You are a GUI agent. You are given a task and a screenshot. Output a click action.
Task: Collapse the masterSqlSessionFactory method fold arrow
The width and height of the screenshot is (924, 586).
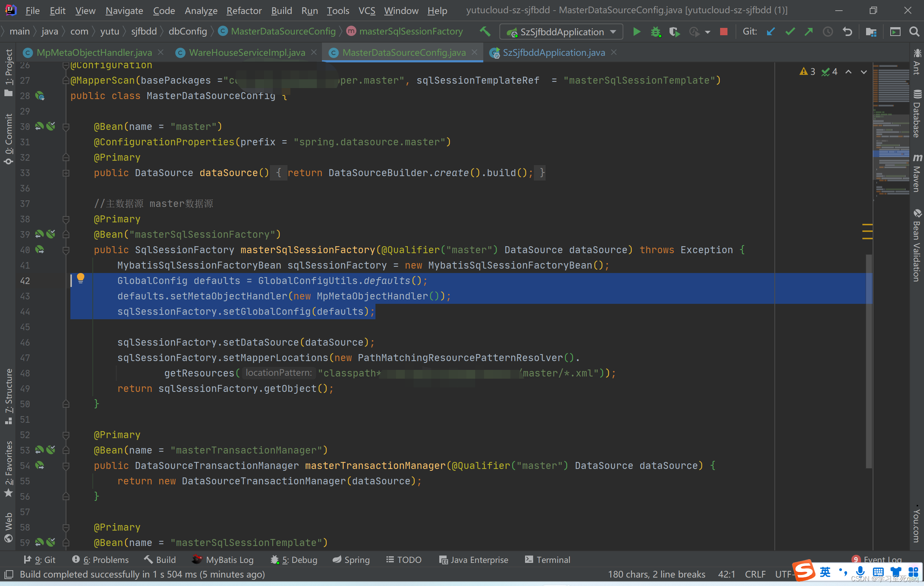click(x=66, y=250)
